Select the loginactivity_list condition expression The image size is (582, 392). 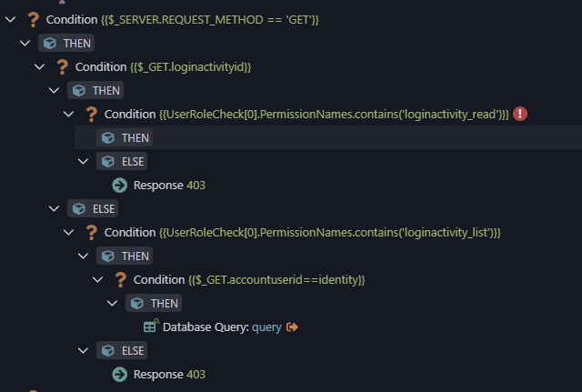coord(330,232)
